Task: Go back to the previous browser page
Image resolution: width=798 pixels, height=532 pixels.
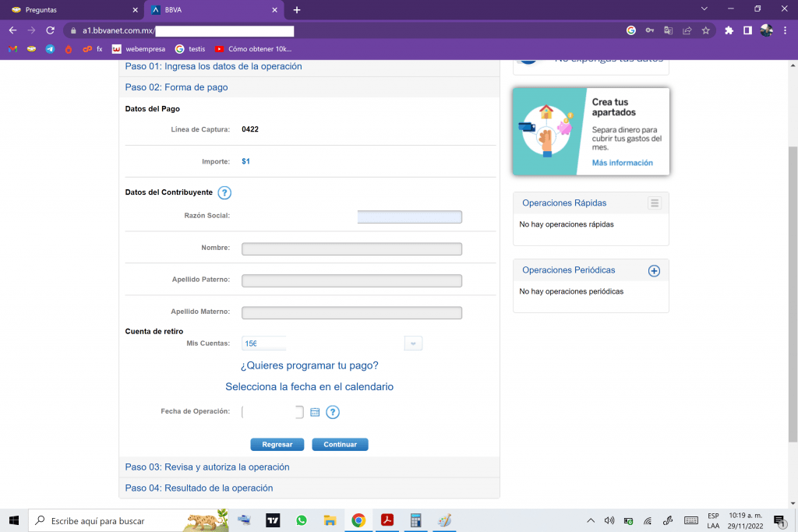Action: [x=12, y=30]
